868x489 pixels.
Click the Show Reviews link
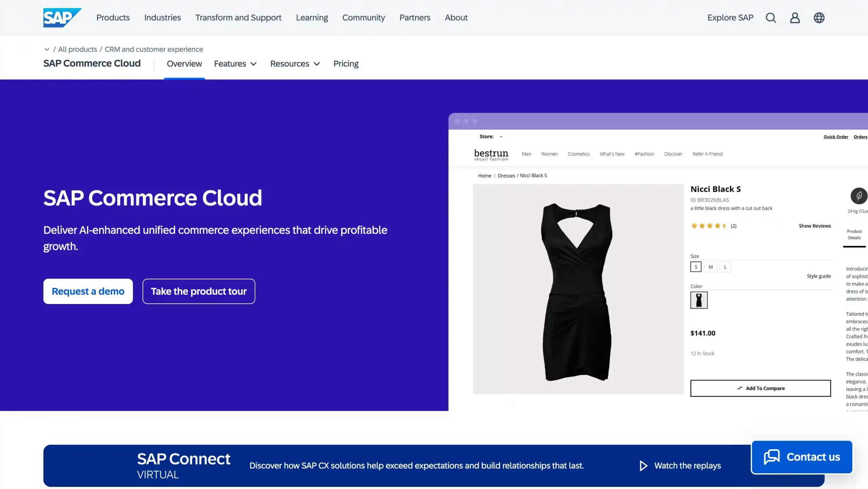click(x=815, y=226)
